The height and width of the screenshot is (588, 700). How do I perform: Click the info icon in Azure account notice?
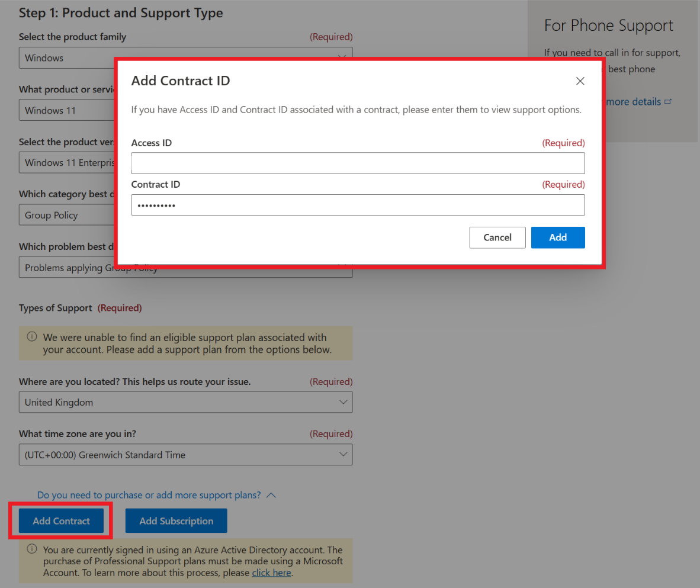pos(32,549)
